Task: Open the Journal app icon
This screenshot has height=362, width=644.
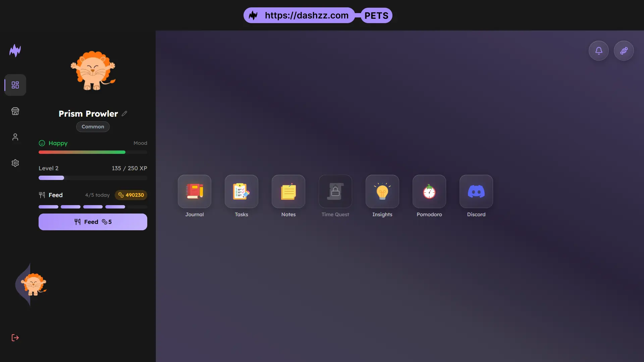Action: tap(195, 191)
